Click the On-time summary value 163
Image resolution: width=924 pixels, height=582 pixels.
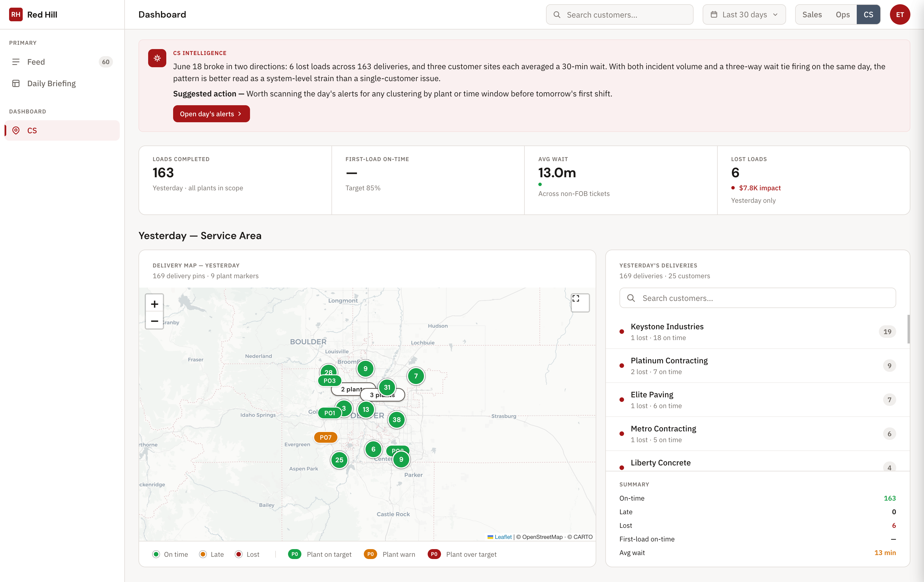[889, 498]
